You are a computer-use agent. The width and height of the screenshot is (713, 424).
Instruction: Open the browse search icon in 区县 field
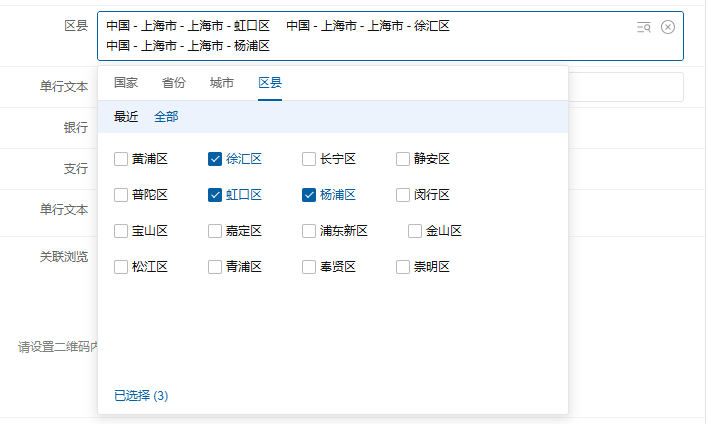pyautogui.click(x=643, y=27)
